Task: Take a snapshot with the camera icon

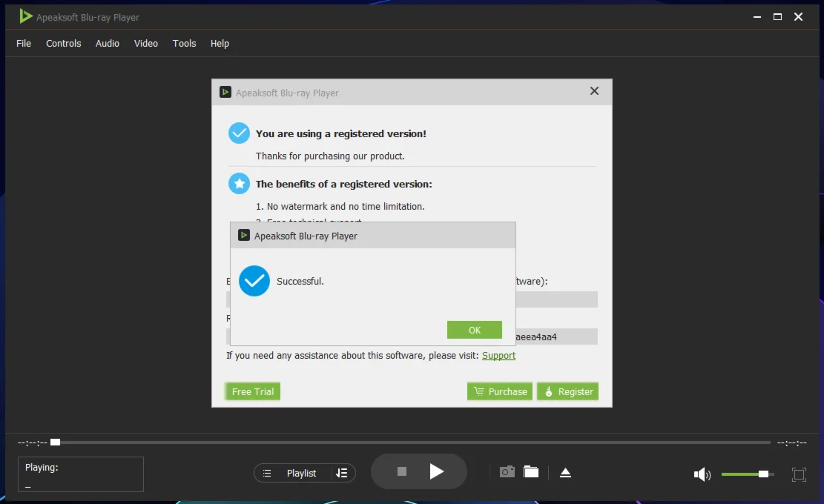Action: pos(507,471)
